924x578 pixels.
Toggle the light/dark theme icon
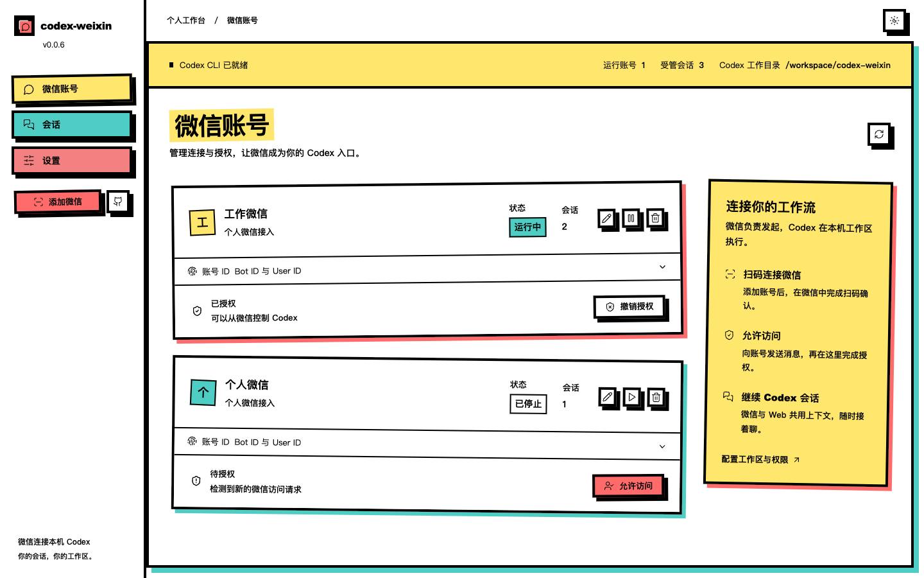[x=894, y=21]
